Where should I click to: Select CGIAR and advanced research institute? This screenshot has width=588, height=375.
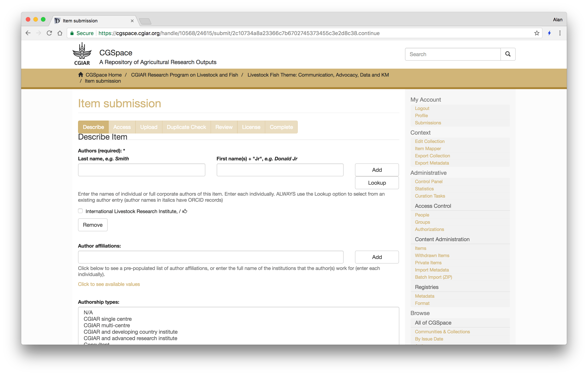[130, 338]
